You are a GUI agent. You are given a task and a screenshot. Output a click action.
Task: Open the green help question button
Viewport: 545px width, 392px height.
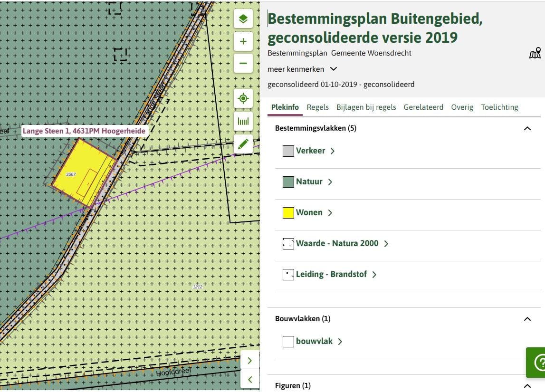tap(537, 362)
